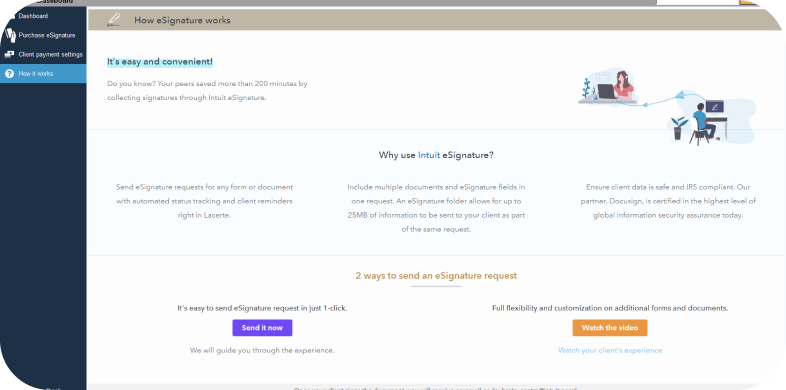Click the paragraph mentioning Docusign partner
This screenshot has height=390, width=786.
click(668, 201)
